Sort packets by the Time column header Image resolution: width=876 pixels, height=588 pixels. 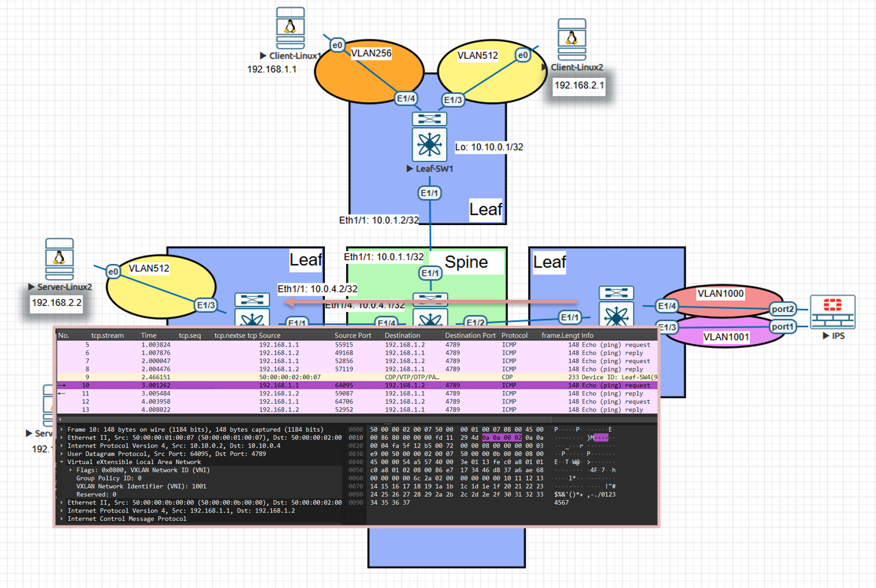point(149,335)
